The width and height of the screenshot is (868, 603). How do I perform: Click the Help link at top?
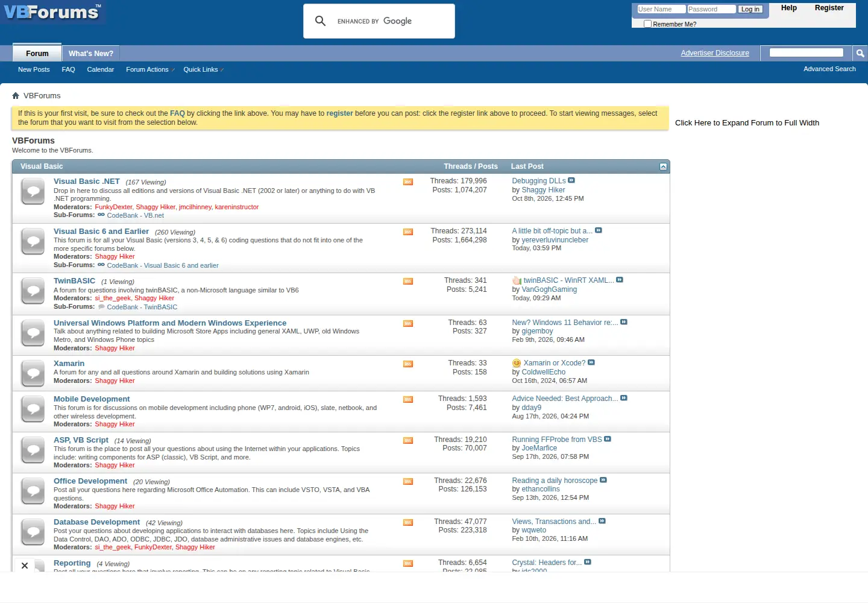click(789, 8)
